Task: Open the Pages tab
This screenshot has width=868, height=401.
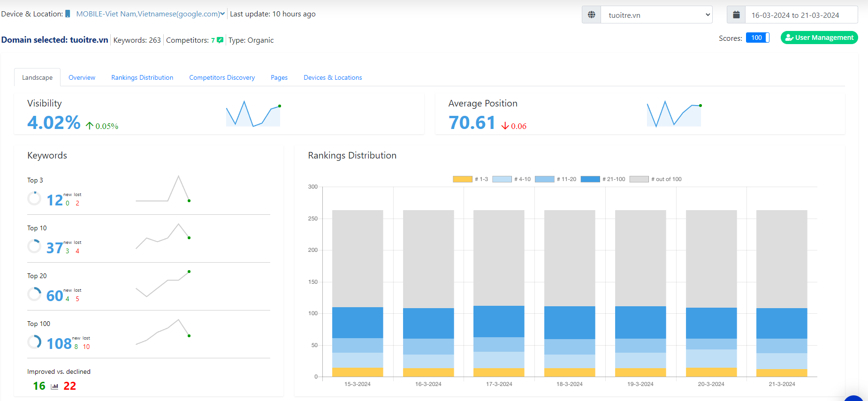Action: pyautogui.click(x=279, y=77)
